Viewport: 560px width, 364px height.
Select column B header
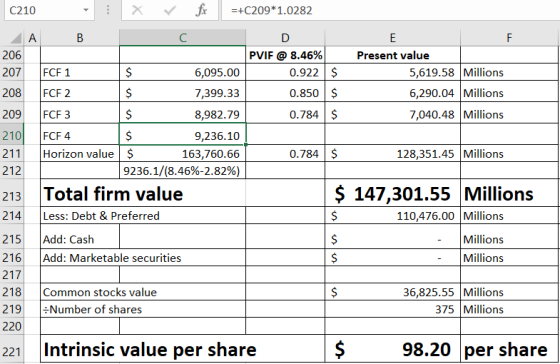tap(80, 38)
